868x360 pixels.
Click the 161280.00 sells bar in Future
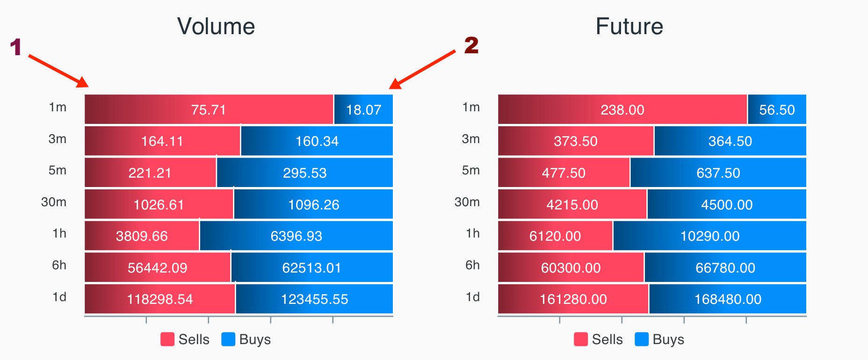573,299
